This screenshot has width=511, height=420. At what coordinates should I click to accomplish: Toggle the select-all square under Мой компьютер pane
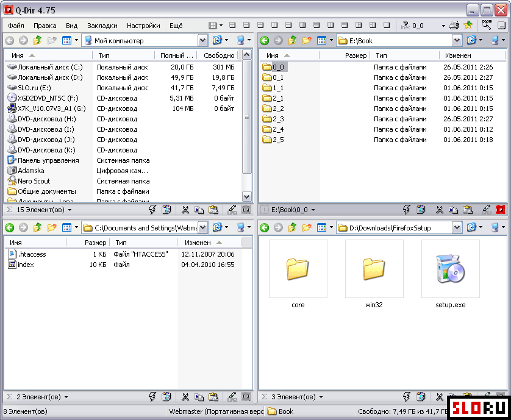pos(246,210)
